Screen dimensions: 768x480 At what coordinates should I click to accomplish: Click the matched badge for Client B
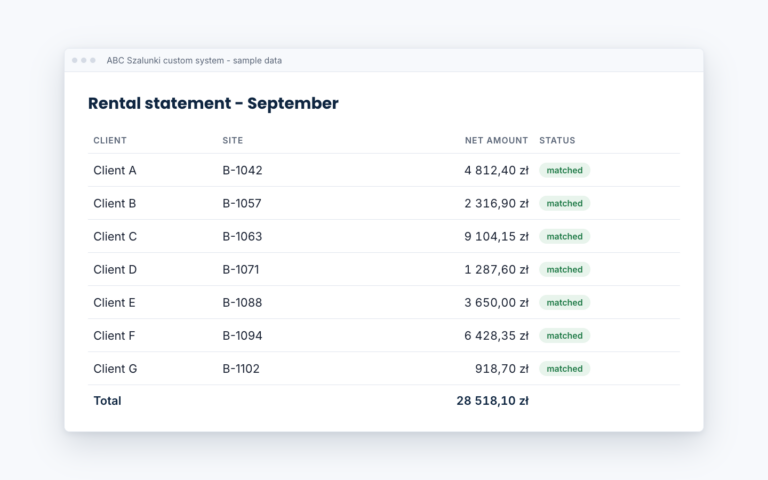(x=565, y=203)
